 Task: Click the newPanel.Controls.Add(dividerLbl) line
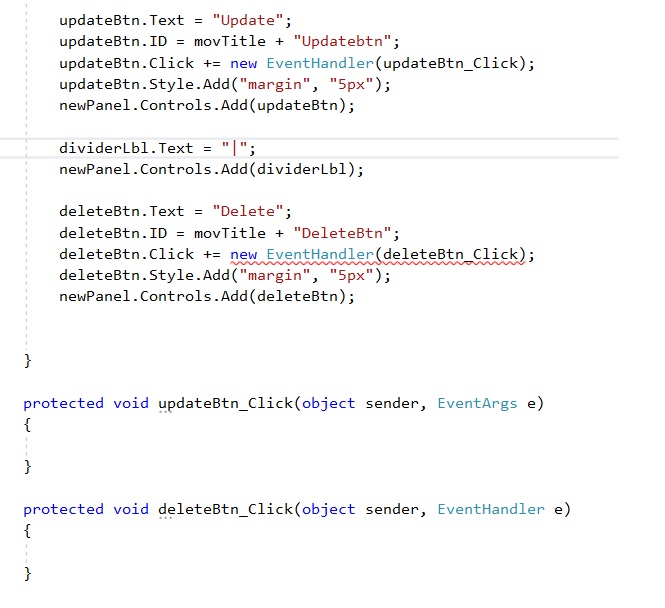(x=211, y=170)
